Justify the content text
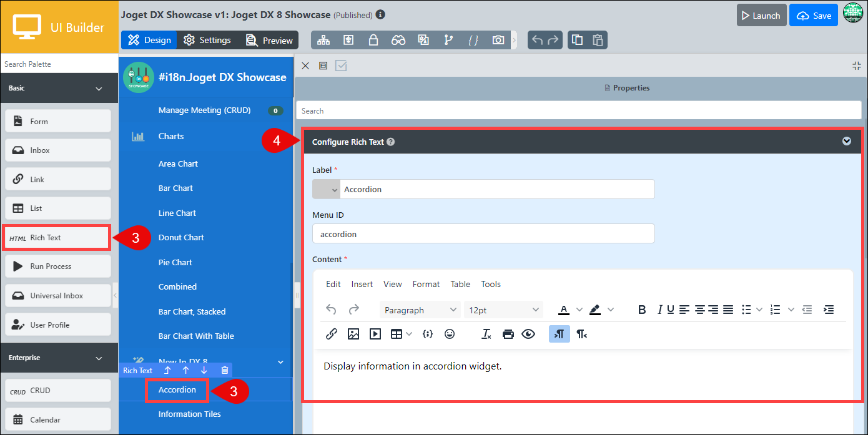The height and width of the screenshot is (435, 868). tap(728, 310)
